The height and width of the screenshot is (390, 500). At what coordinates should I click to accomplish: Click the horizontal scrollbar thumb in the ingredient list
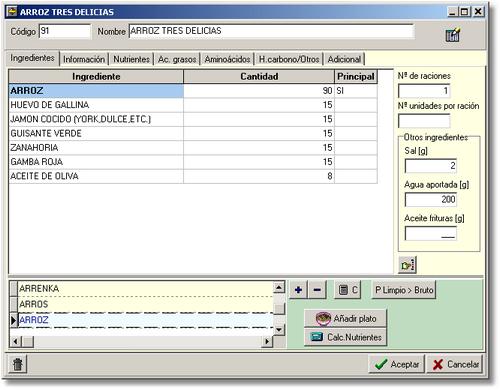(28, 341)
